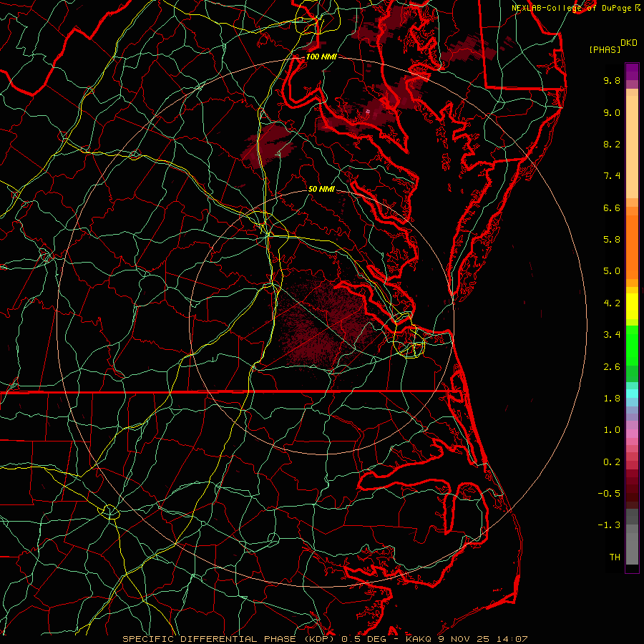Viewport: 644px width, 644px height.
Task: Click the 4.2 scale value
Action: tap(612, 303)
